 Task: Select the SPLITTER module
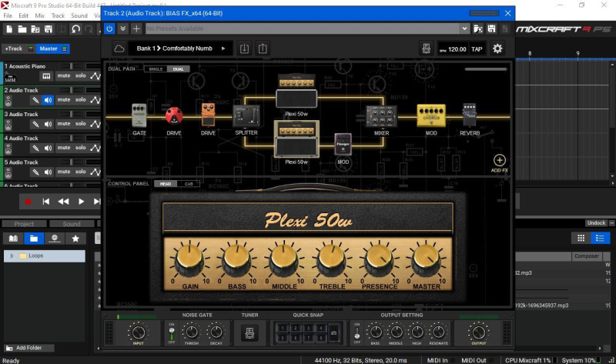point(246,116)
